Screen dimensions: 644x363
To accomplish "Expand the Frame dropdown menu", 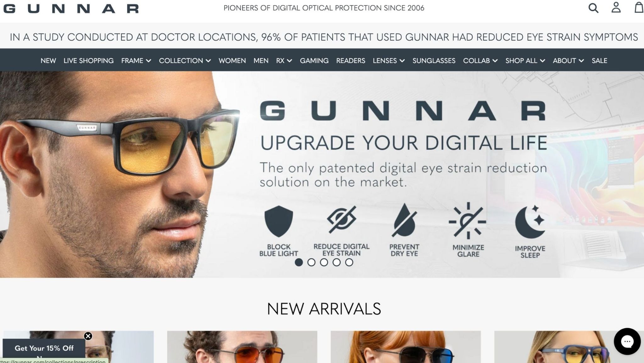I will click(136, 60).
